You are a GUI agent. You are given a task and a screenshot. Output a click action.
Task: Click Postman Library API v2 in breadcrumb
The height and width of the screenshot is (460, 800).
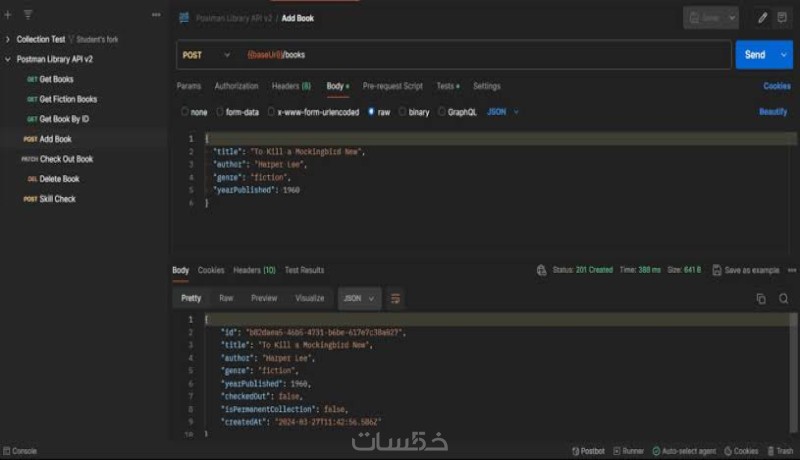(x=234, y=18)
